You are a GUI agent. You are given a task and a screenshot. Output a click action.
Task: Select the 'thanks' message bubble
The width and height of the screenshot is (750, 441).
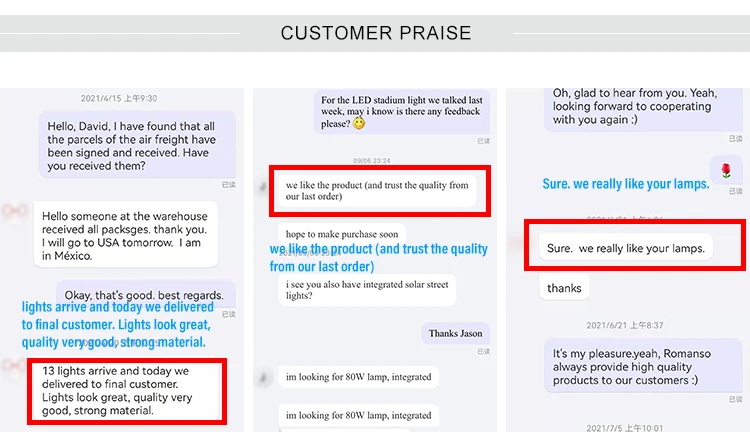click(x=564, y=288)
